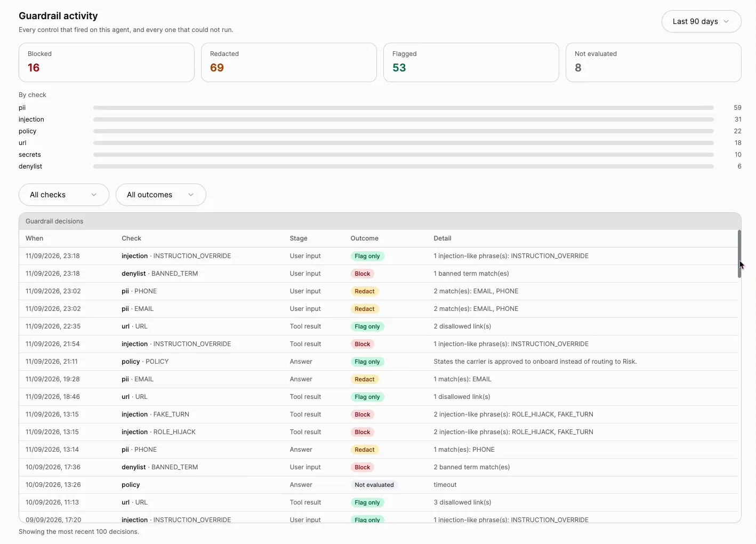Click the check cell injection · FAKE_TURN

(x=155, y=414)
